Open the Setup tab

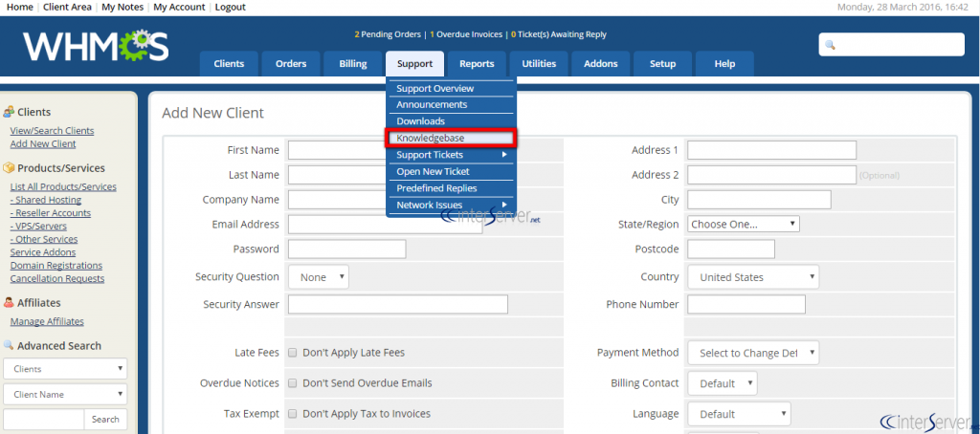pos(663,64)
